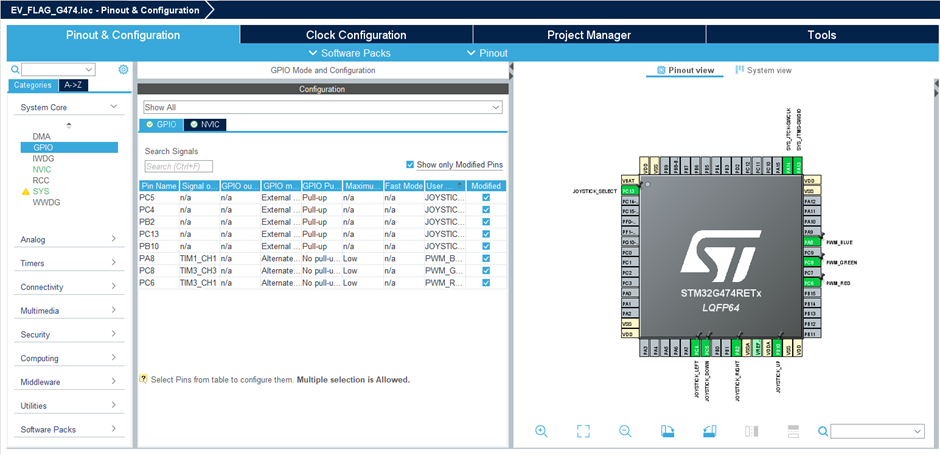Rotate the chip view clockwise
Viewport: 940px width, 455px height.
[668, 431]
